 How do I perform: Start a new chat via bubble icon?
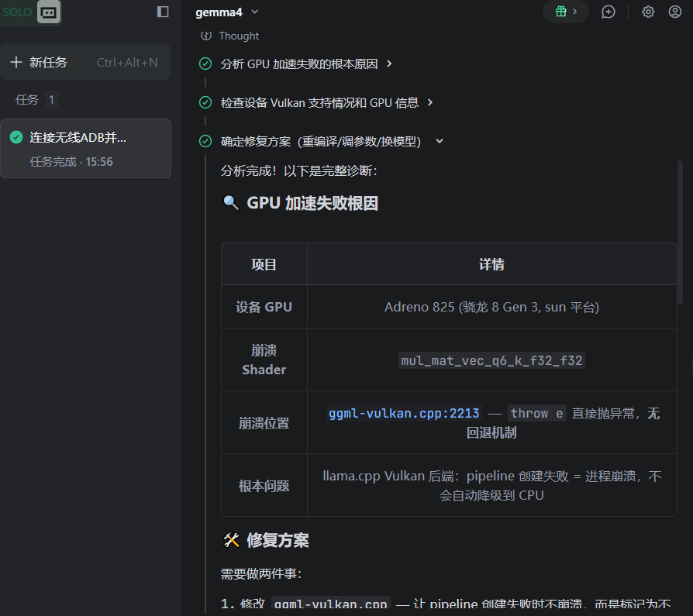(x=609, y=12)
